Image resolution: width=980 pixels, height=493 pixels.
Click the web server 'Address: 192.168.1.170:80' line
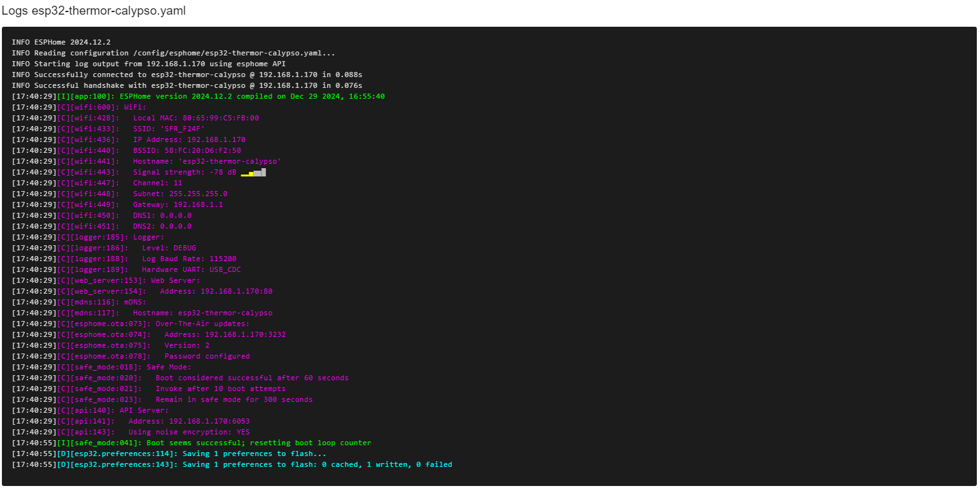coord(142,291)
